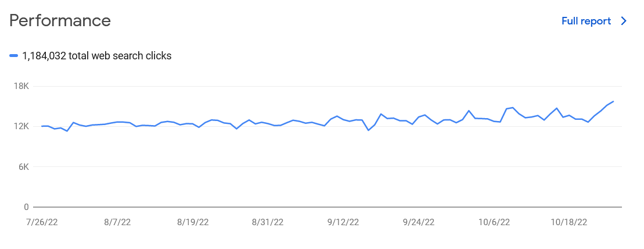Click the line dip just after 9/12/22
Image resolution: width=644 pixels, height=249 pixels.
point(368,130)
